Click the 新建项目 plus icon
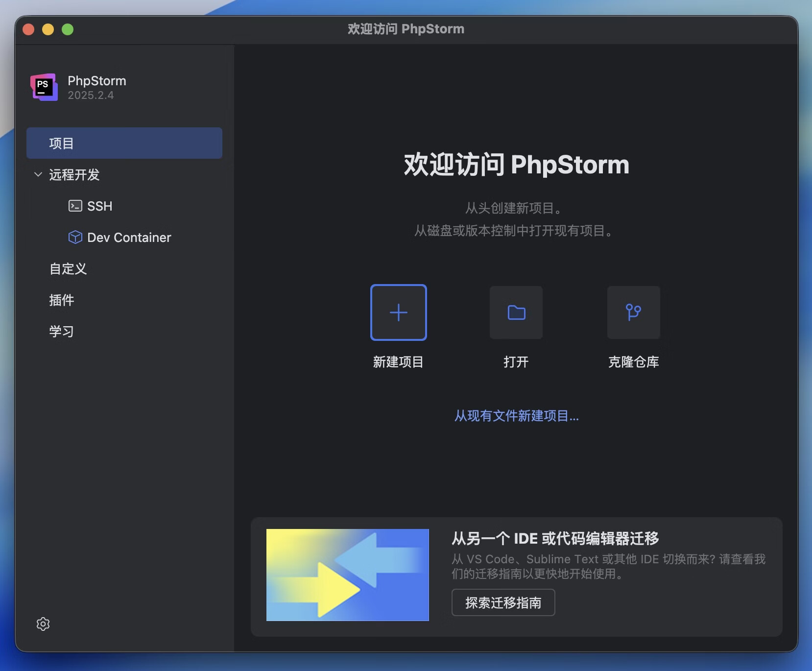Image resolution: width=812 pixels, height=671 pixels. pyautogui.click(x=398, y=312)
